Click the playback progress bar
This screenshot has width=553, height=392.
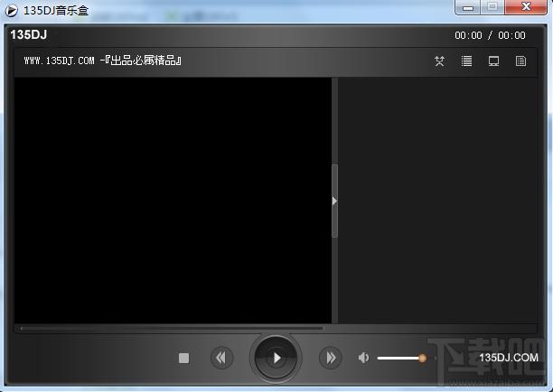pyautogui.click(x=172, y=328)
